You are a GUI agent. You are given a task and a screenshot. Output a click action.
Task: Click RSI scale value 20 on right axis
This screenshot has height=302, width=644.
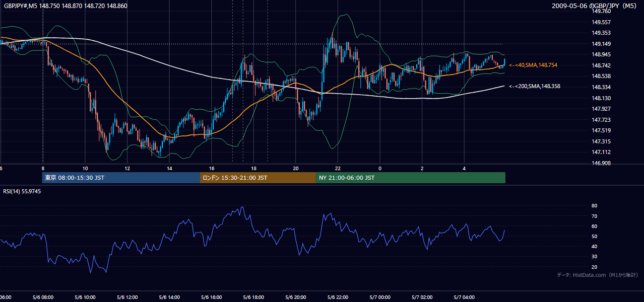click(x=594, y=267)
